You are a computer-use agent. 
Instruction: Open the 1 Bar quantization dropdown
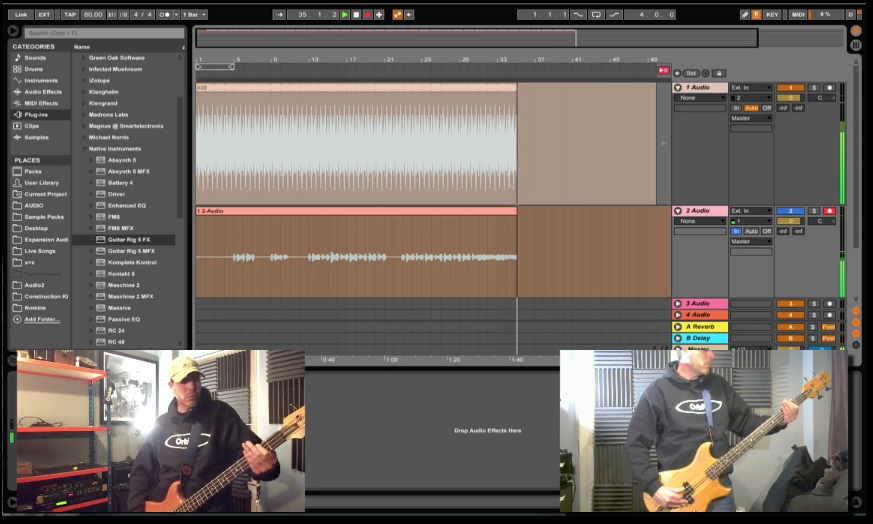(x=194, y=14)
